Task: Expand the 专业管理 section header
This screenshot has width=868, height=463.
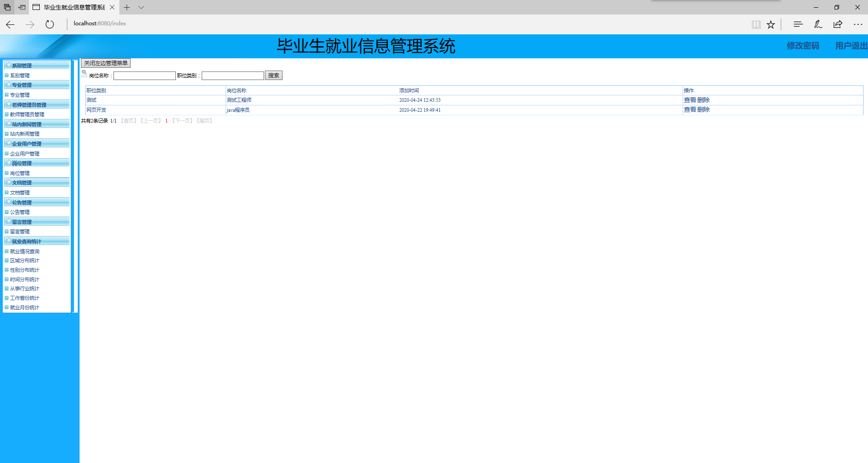Action: tap(37, 85)
